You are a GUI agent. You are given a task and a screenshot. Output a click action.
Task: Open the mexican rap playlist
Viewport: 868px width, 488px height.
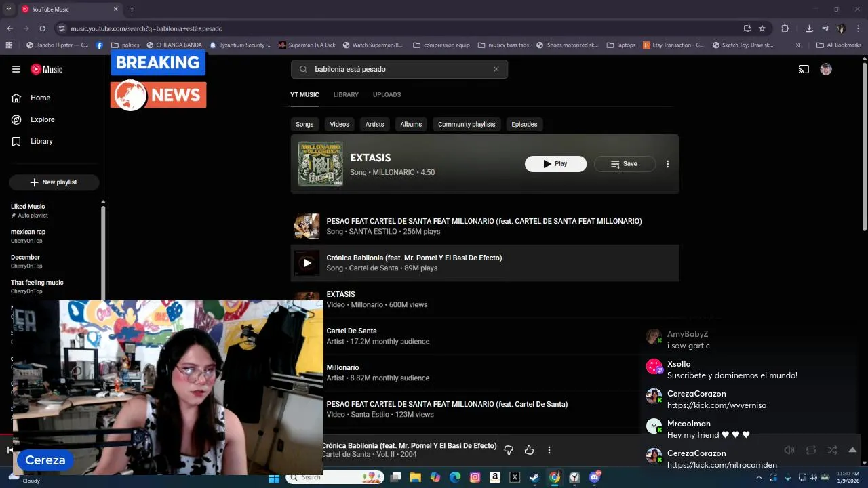54,236
